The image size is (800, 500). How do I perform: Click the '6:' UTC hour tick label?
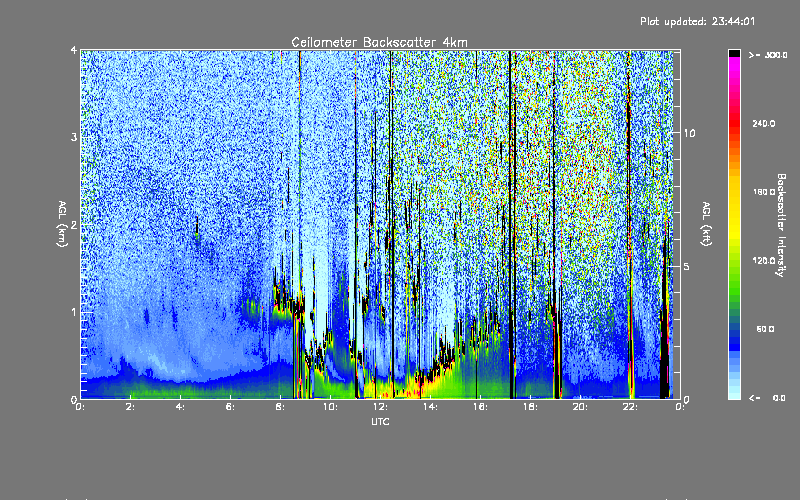click(x=230, y=407)
